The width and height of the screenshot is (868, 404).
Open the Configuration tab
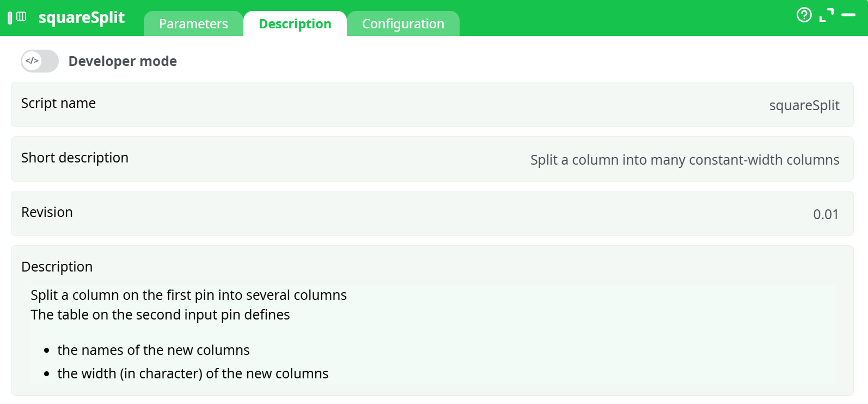tap(403, 24)
